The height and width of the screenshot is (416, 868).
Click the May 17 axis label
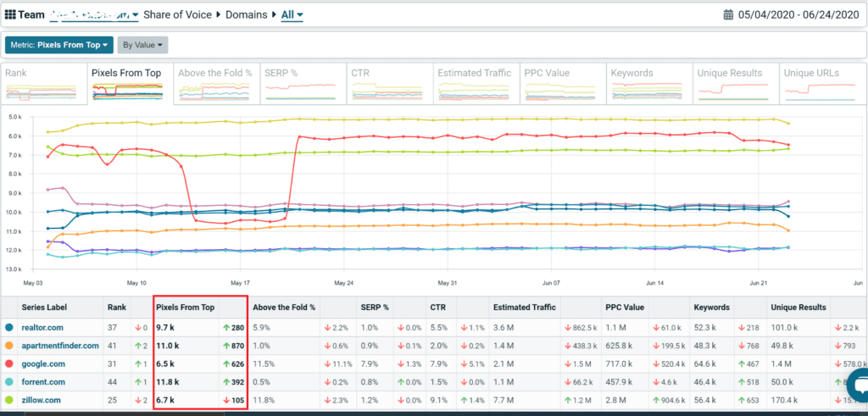[240, 283]
